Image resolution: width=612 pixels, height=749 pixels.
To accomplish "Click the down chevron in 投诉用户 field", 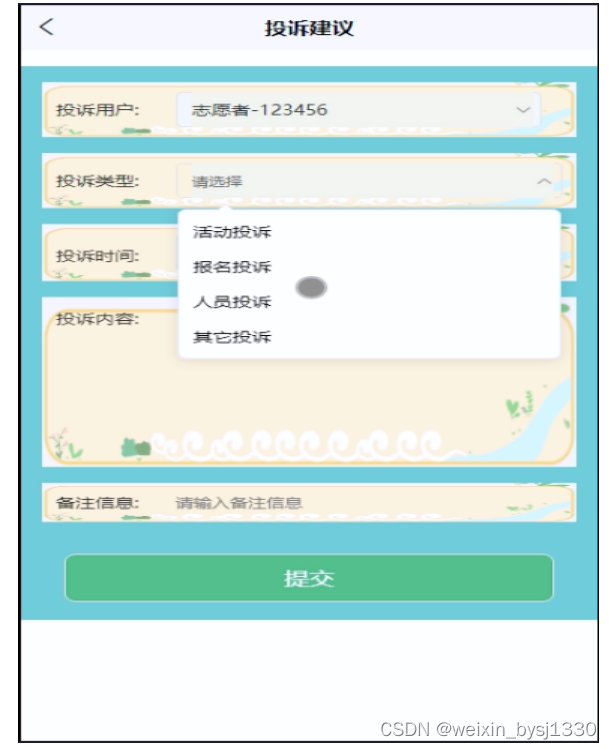I will (x=523, y=110).
